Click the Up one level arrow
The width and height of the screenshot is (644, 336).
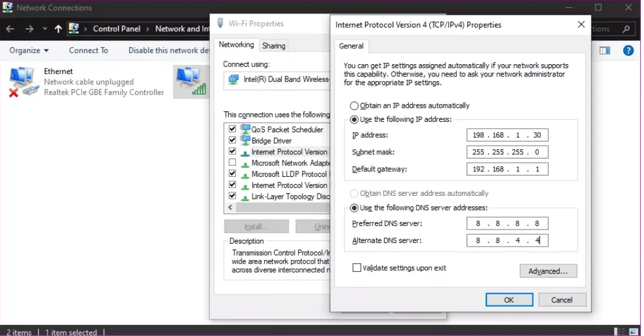tap(58, 29)
